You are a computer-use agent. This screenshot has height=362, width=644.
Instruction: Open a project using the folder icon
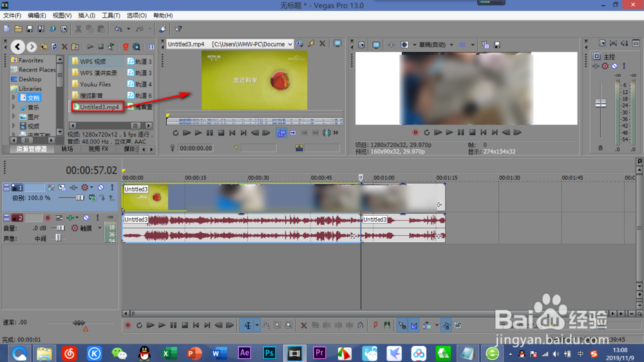coord(19,29)
